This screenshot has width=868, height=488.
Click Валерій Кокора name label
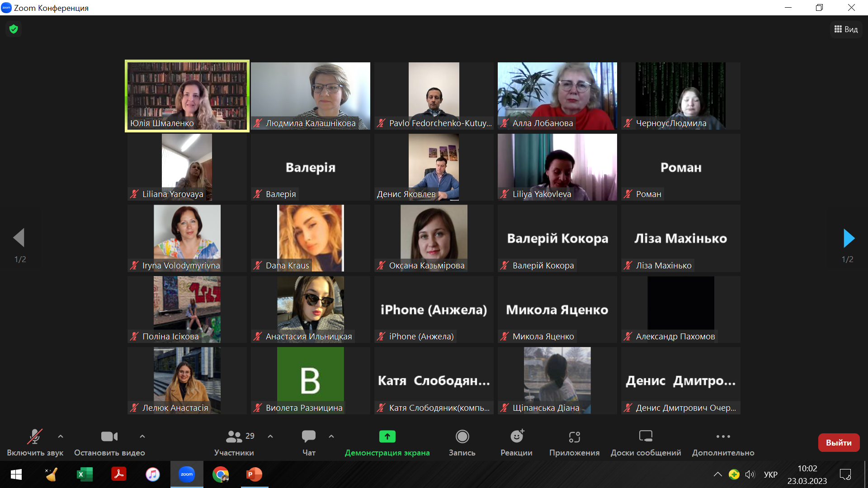(543, 266)
